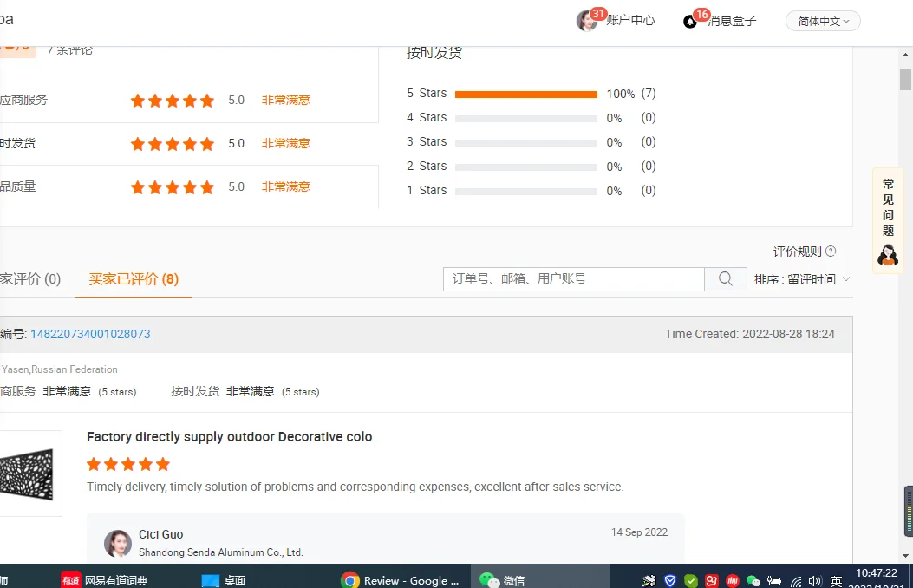Click the vertical scrollbar thumb
The width and height of the screenshot is (913, 588).
[905, 80]
